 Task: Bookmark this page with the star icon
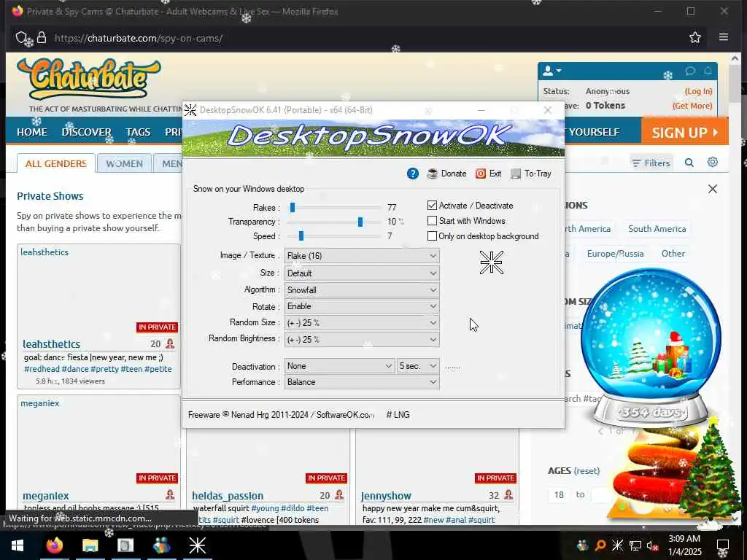[695, 37]
